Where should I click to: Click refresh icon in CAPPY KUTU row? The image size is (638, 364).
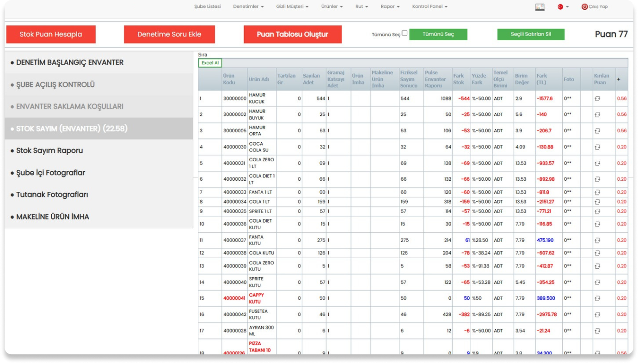pyautogui.click(x=597, y=298)
